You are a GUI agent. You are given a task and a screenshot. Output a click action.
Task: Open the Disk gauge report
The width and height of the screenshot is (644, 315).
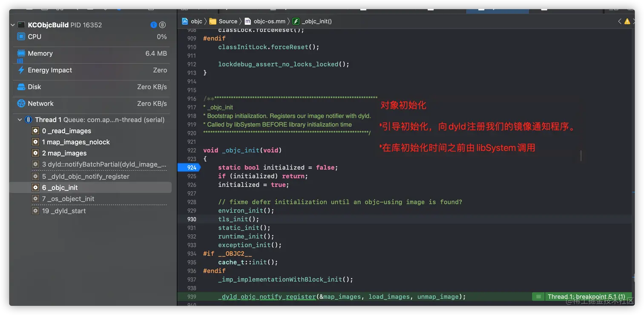click(x=92, y=87)
